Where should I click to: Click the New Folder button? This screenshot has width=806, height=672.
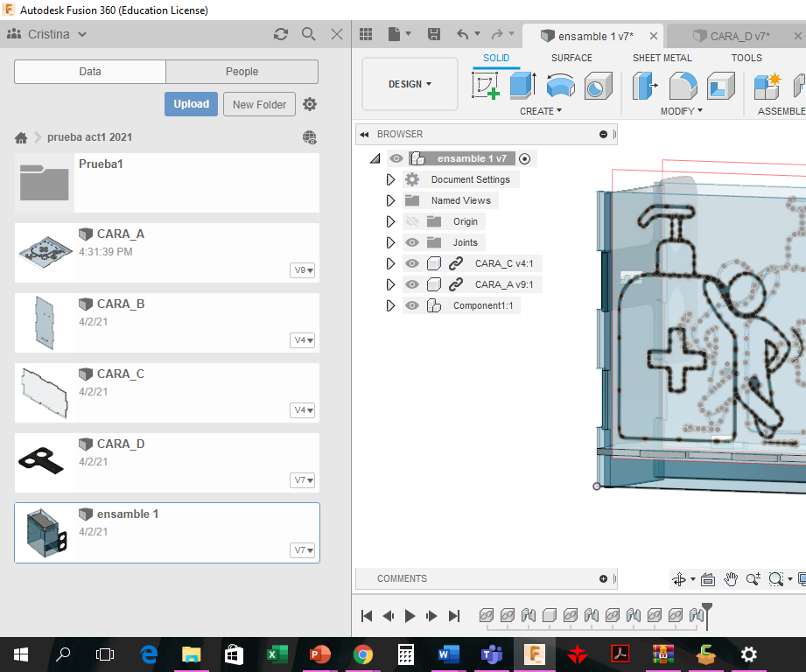pyautogui.click(x=259, y=104)
